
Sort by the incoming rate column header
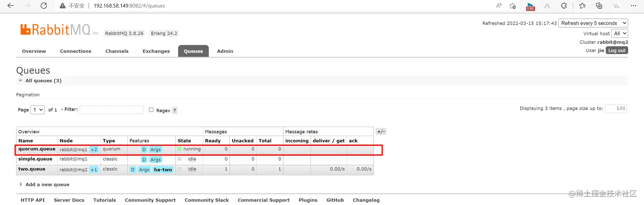297,141
